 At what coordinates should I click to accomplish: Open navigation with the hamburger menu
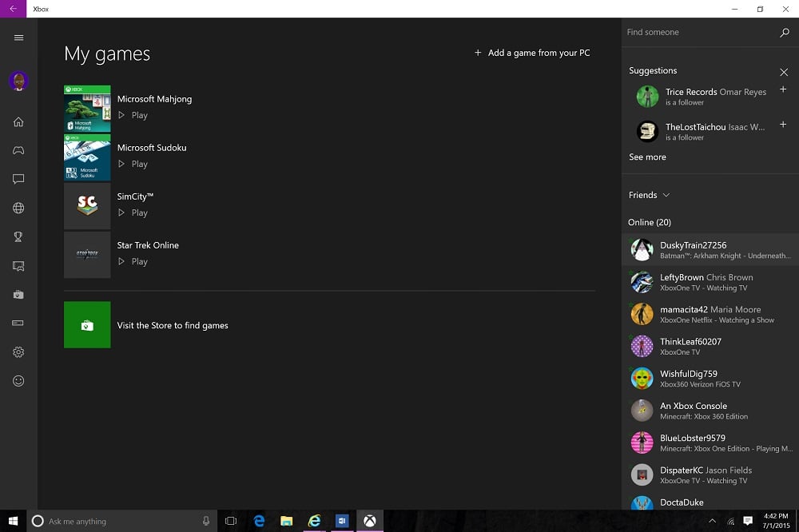(18, 38)
